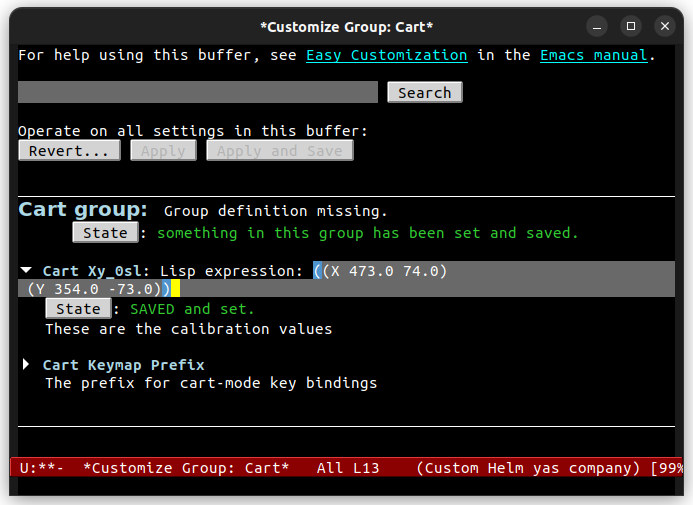Image resolution: width=693 pixels, height=505 pixels.
Task: Focus the search input field
Action: 198,92
